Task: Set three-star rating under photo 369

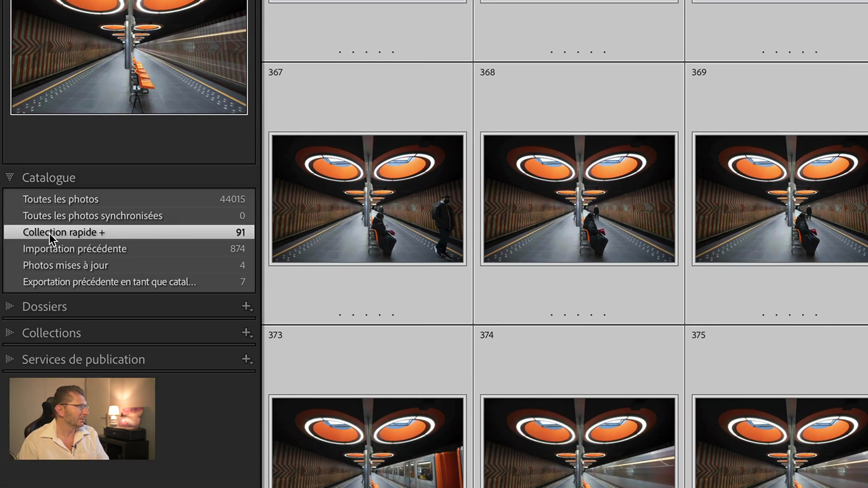Action: pyautogui.click(x=790, y=315)
